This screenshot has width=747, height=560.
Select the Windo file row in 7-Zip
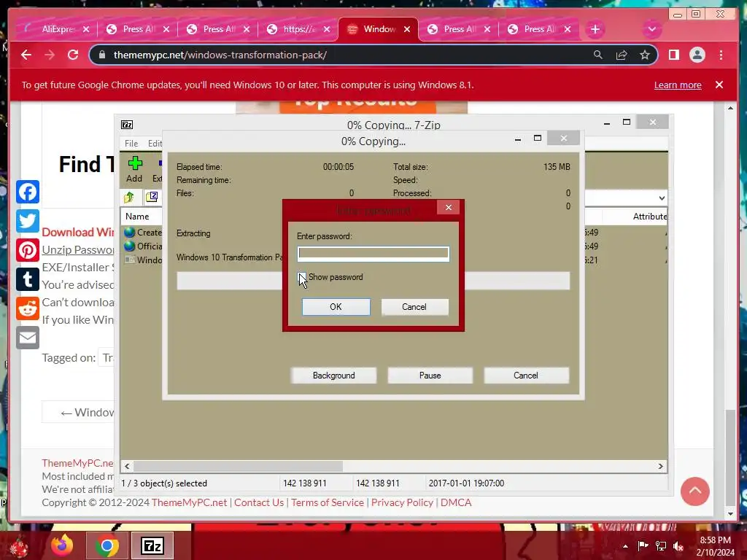point(143,260)
